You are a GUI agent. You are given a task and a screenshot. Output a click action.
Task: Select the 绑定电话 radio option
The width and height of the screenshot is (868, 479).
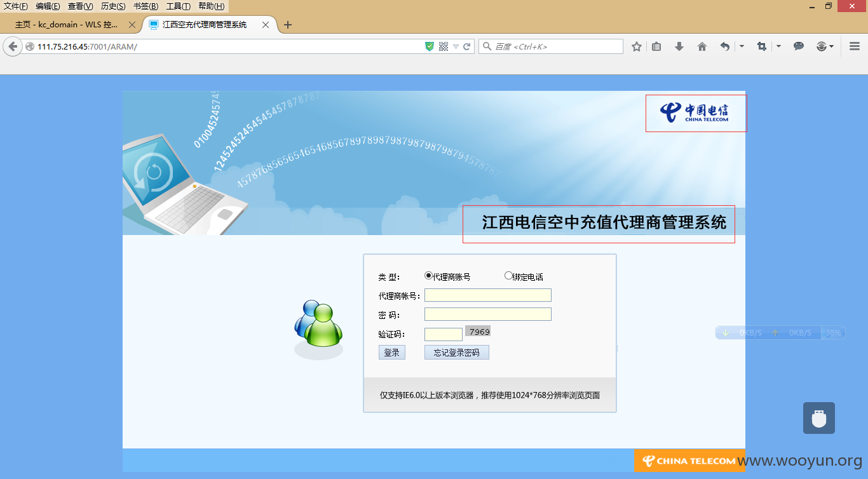[x=508, y=276]
